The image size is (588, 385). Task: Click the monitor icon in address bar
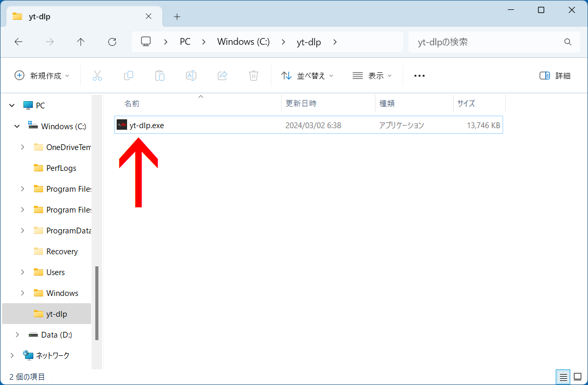click(x=146, y=41)
